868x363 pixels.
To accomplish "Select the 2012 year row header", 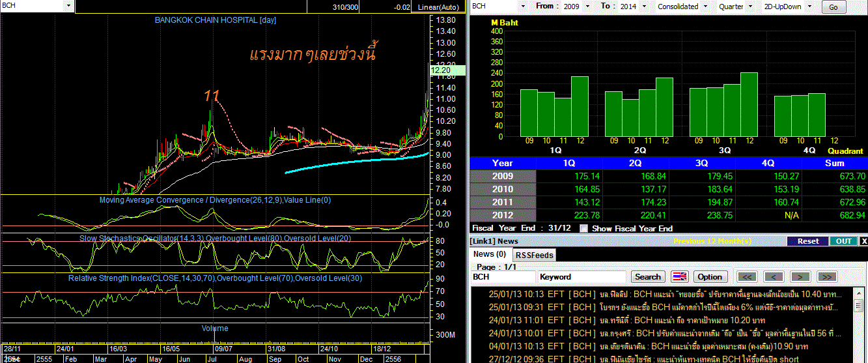I will 503,215.
